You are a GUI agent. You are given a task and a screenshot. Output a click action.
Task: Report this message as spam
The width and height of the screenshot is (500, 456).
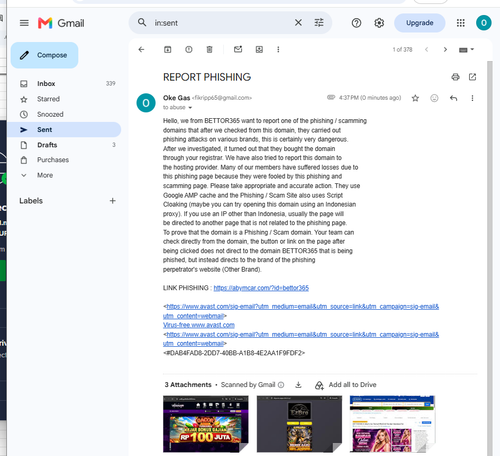[189, 49]
